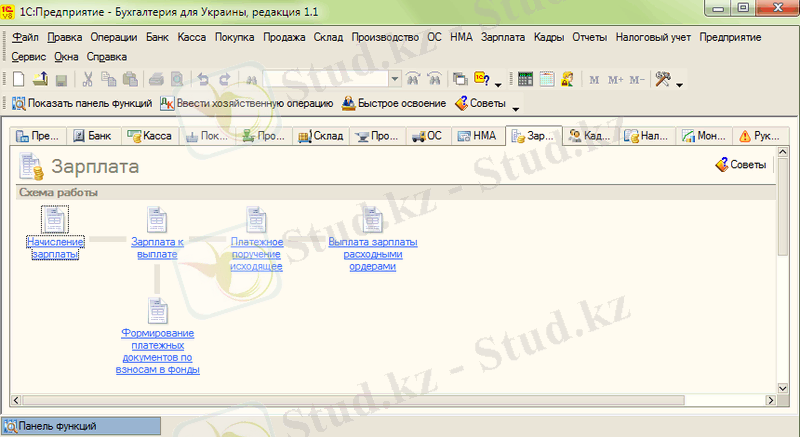
Task: Click Советы button in function toolbar
Action: coord(480,104)
